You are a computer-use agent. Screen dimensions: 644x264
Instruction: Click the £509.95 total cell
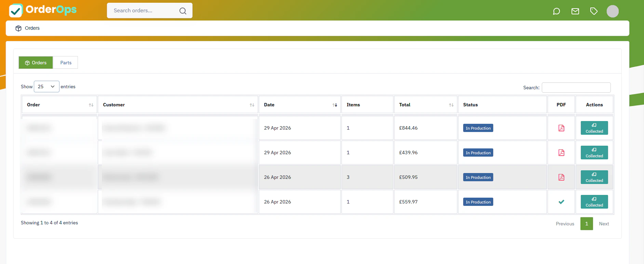[426, 177]
